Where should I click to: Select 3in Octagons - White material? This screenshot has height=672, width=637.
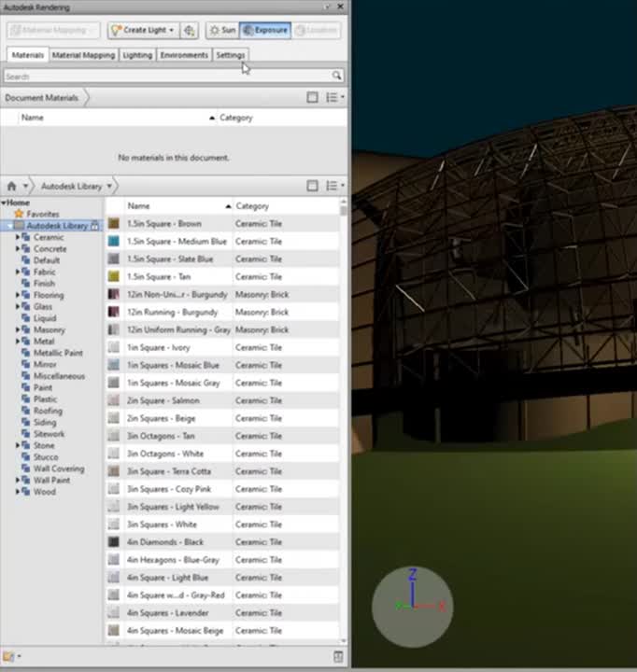click(x=222, y=454)
